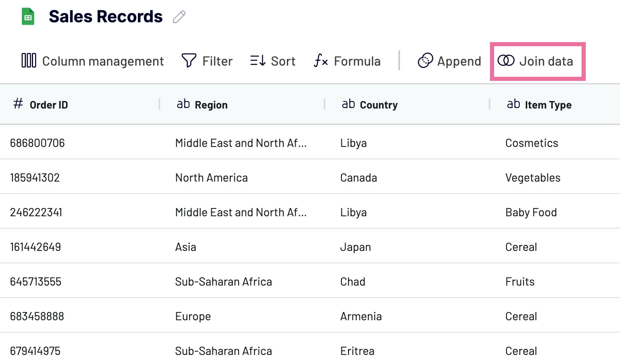Click the Append data button

[449, 61]
